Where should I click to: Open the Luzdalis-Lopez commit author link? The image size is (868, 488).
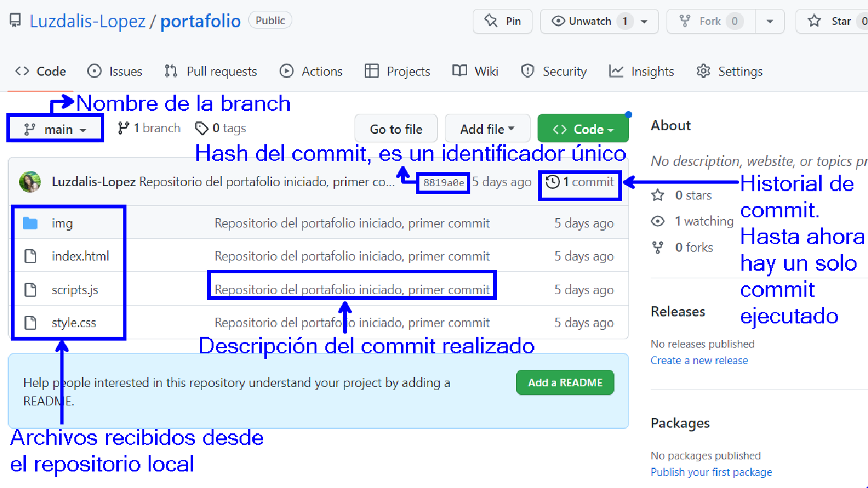[93, 182]
